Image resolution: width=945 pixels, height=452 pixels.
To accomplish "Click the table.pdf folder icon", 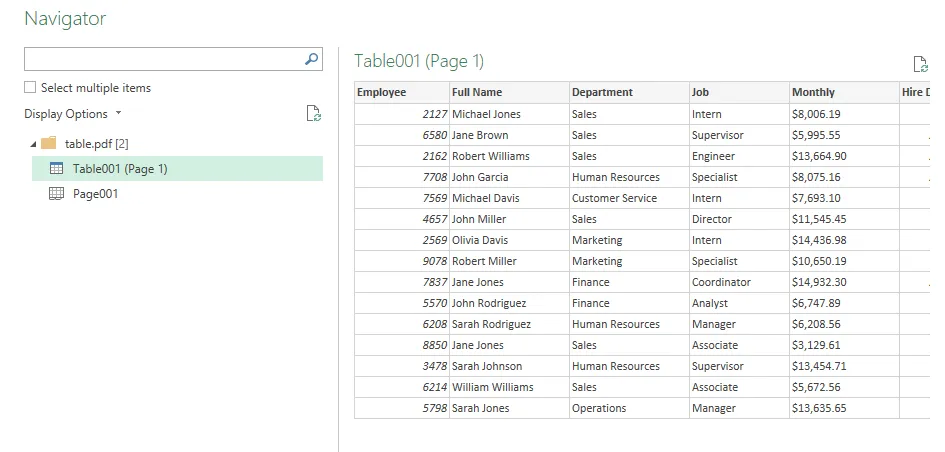I will (49, 143).
